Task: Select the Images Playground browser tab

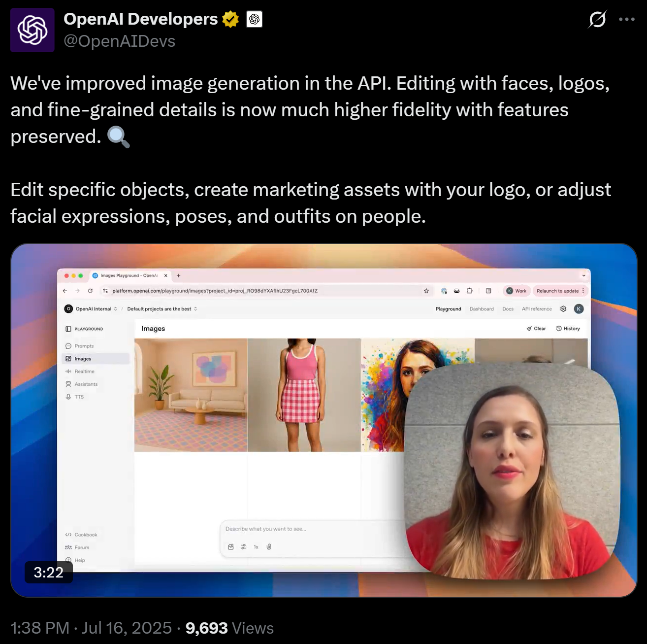Action: (x=130, y=275)
